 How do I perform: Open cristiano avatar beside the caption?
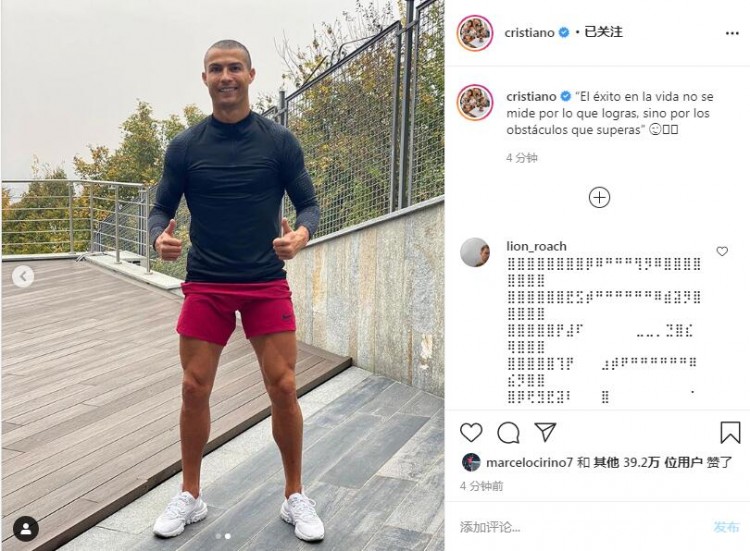[474, 102]
